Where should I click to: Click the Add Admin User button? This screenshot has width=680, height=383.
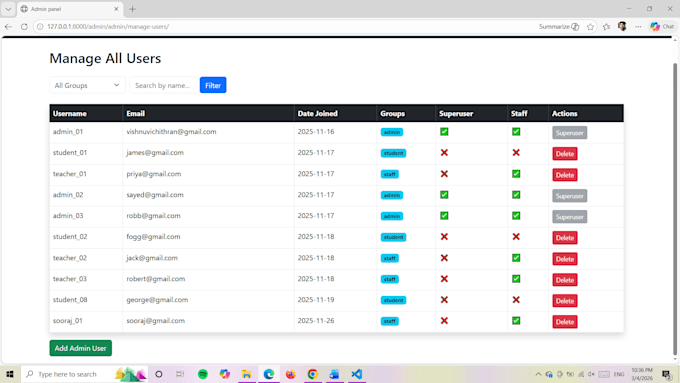[81, 348]
